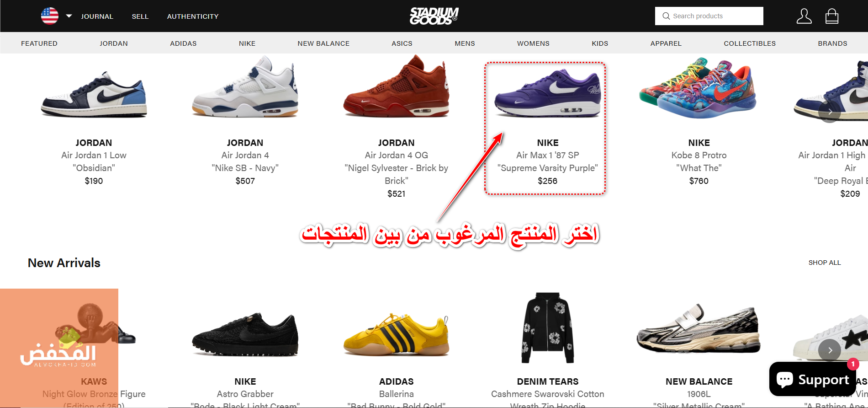
Task: Click the US flag country icon
Action: (x=50, y=16)
